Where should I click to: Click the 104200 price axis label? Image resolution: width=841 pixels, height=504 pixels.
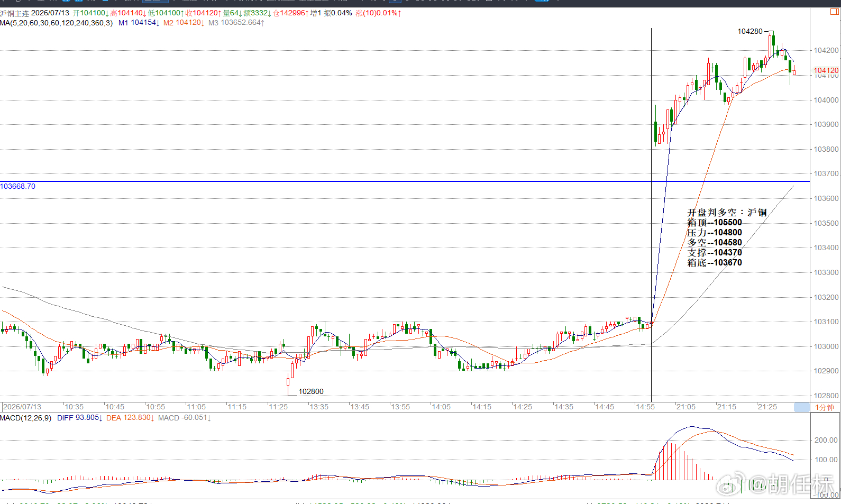click(826, 50)
